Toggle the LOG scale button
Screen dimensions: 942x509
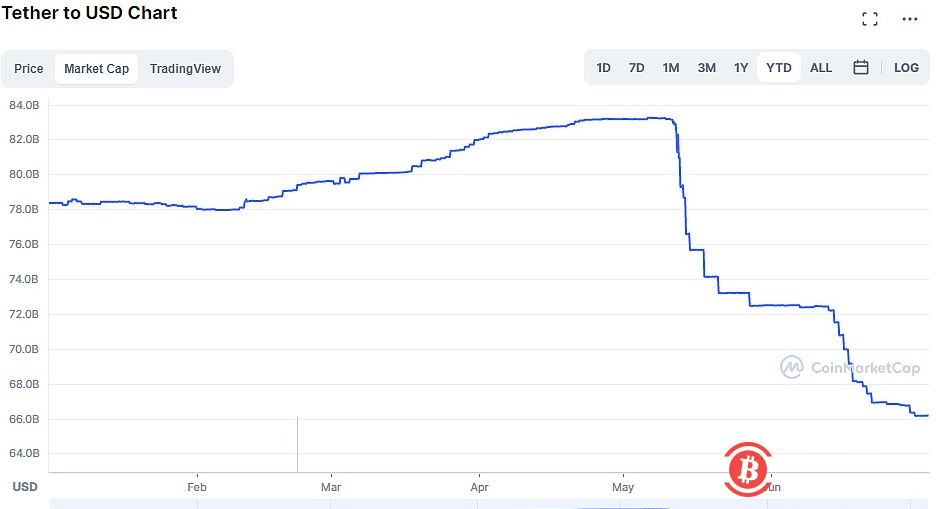(x=906, y=68)
